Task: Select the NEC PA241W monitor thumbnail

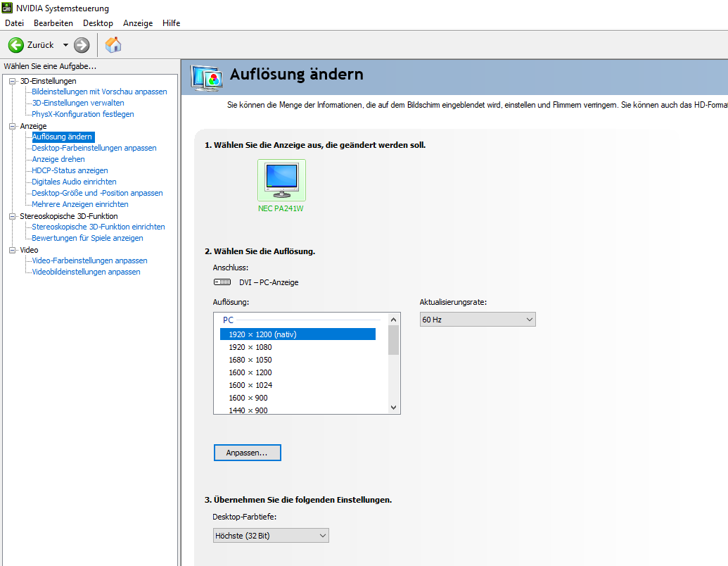Action: [x=281, y=180]
